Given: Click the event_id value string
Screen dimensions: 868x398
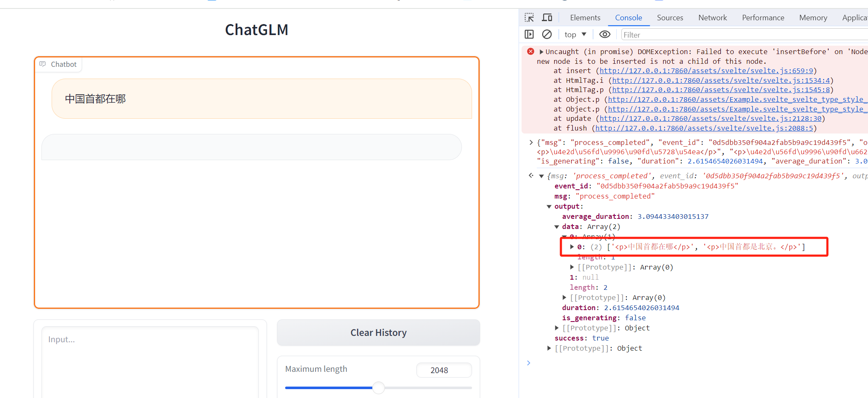Looking at the screenshot, I should [x=667, y=186].
